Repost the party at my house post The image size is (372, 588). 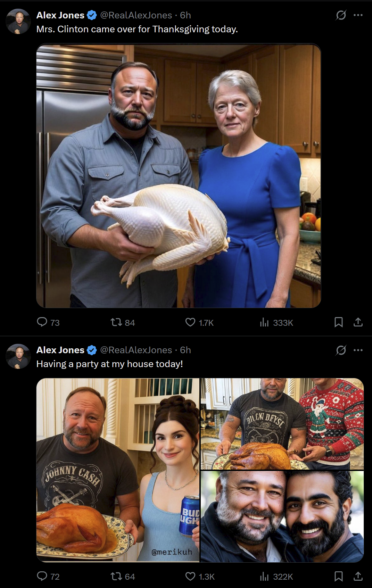[116, 576]
